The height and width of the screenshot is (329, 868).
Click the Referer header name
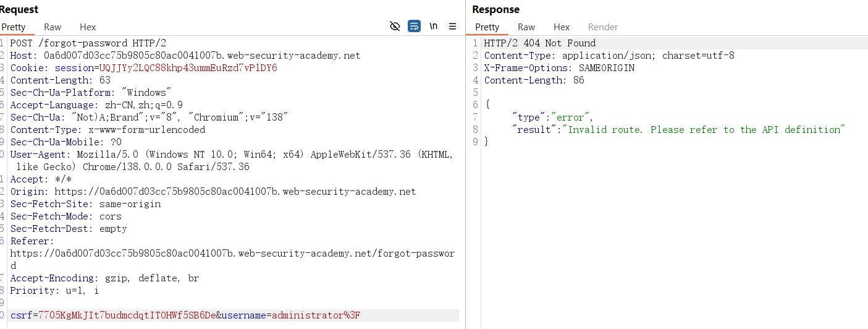[x=32, y=241]
